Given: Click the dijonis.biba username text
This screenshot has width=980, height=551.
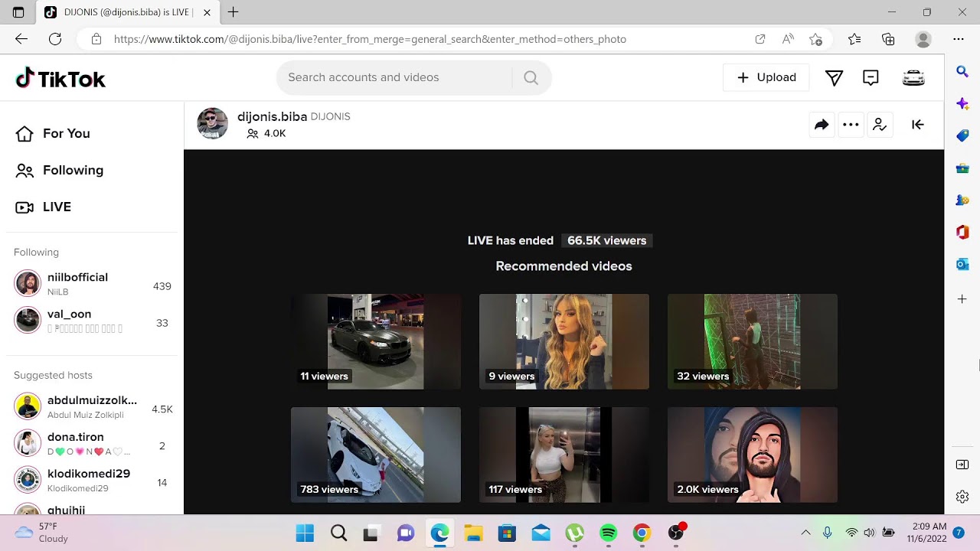Looking at the screenshot, I should tap(272, 116).
